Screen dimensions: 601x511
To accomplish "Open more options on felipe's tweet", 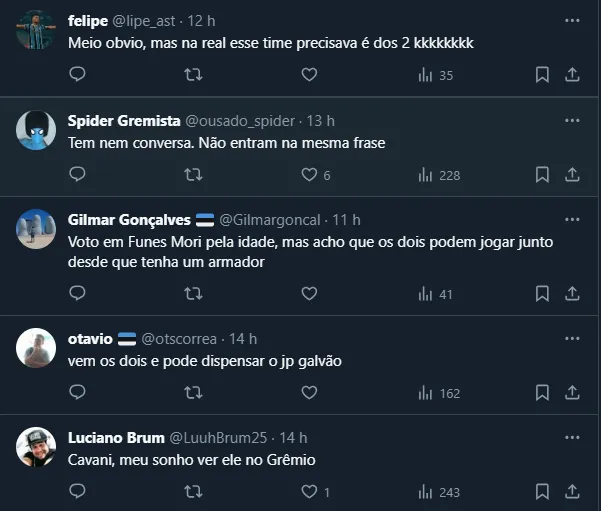I will coord(571,20).
